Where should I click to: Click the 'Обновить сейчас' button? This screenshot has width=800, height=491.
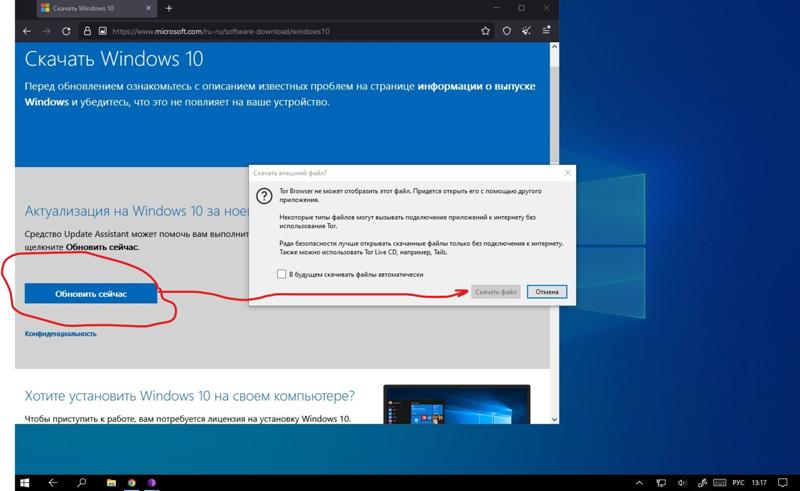91,293
